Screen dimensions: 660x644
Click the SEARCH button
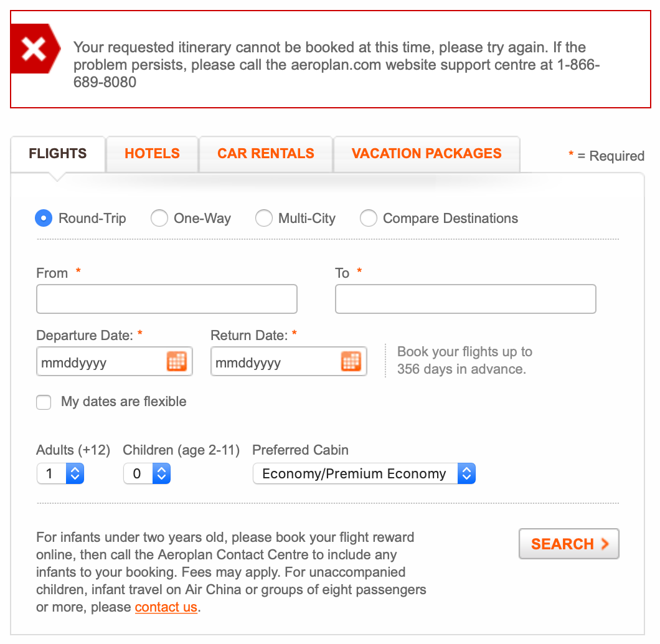coord(568,543)
